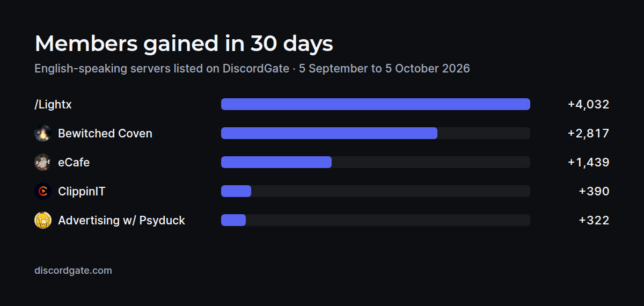The height and width of the screenshot is (306, 644).
Task: Visit the discordgate.com footer link
Action: tap(73, 271)
